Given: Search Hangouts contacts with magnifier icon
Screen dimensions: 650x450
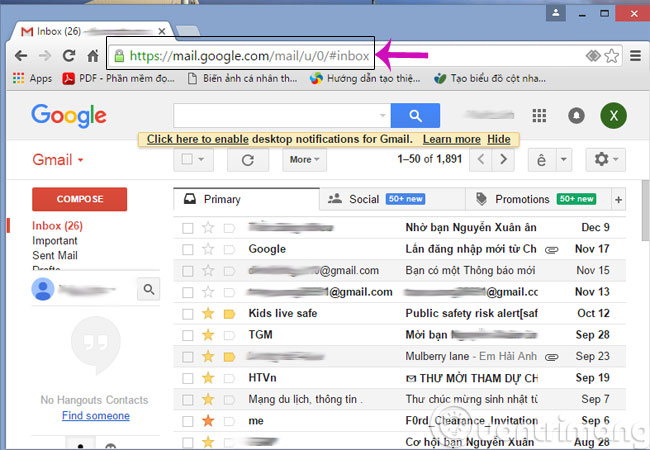Looking at the screenshot, I should pos(148,289).
